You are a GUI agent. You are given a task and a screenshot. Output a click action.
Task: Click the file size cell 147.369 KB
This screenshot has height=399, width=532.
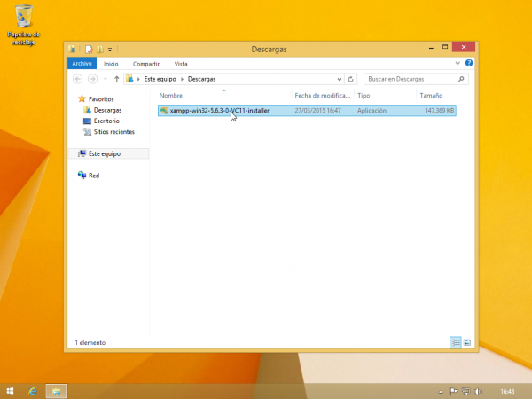pos(440,111)
